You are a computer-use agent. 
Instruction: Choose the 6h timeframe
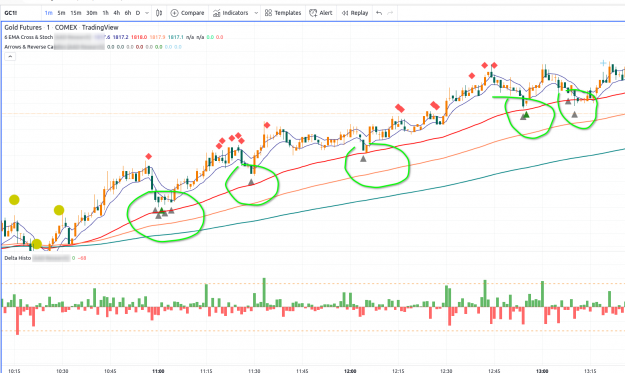[x=128, y=13]
